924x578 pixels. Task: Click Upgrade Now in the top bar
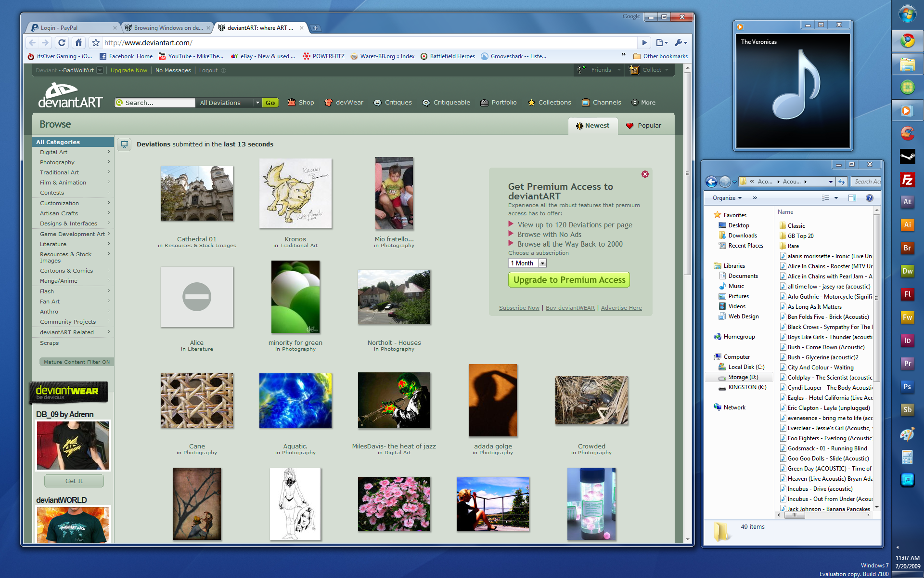coord(129,70)
